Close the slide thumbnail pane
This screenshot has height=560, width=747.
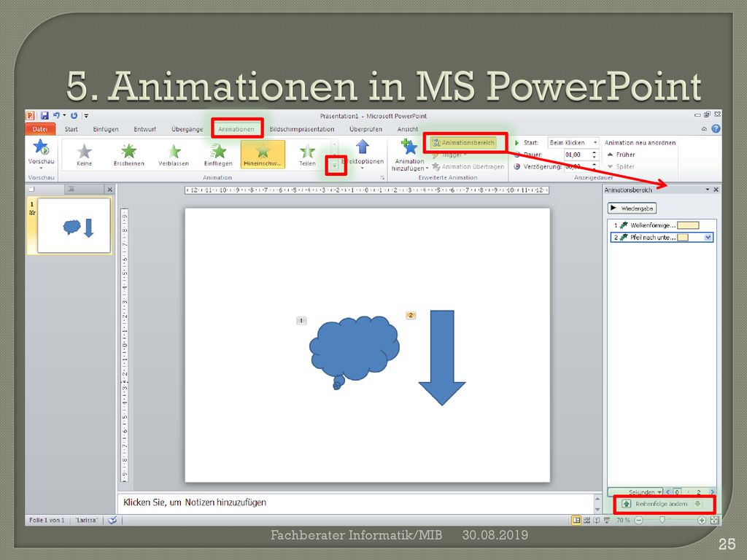point(110,190)
